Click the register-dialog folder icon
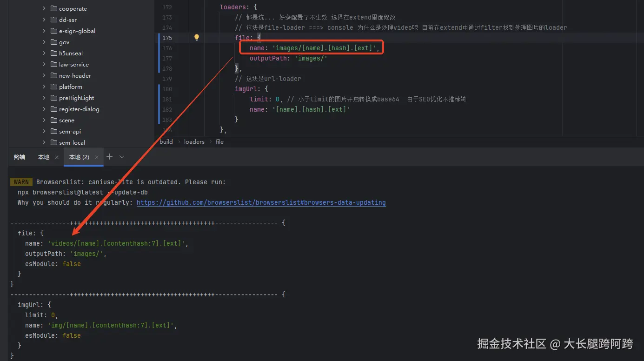The height and width of the screenshot is (361, 644). click(x=53, y=109)
